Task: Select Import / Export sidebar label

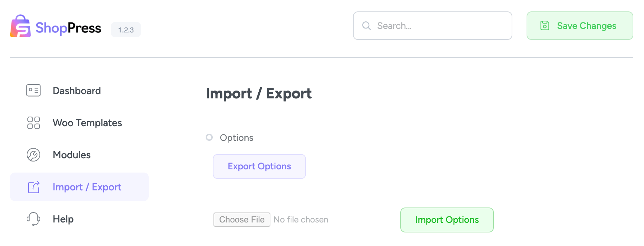Action: pos(87,187)
